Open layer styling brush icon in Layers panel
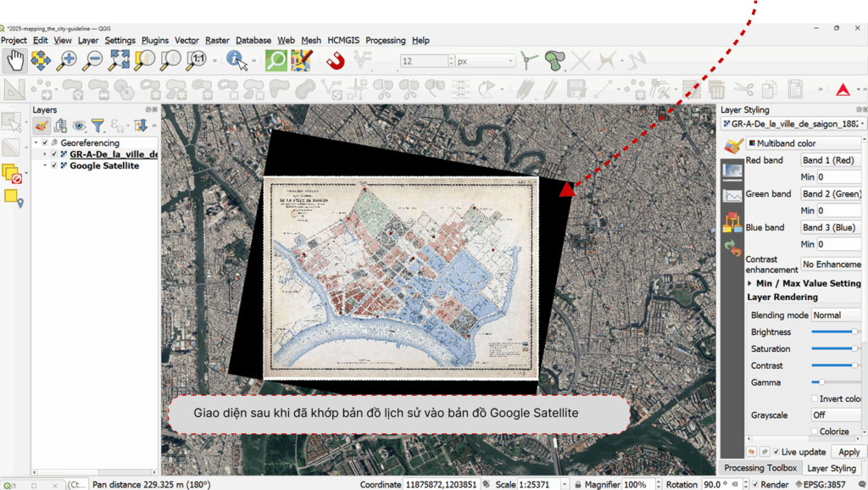 click(x=41, y=125)
